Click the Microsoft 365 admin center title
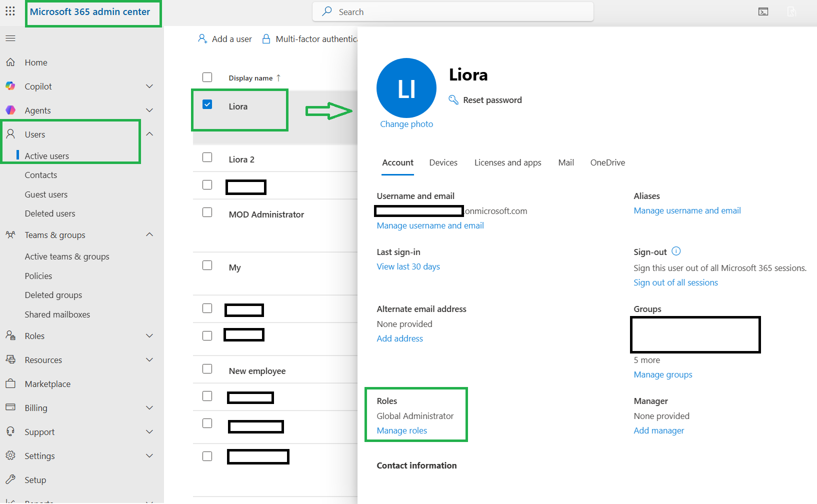The image size is (817, 504). tap(90, 11)
